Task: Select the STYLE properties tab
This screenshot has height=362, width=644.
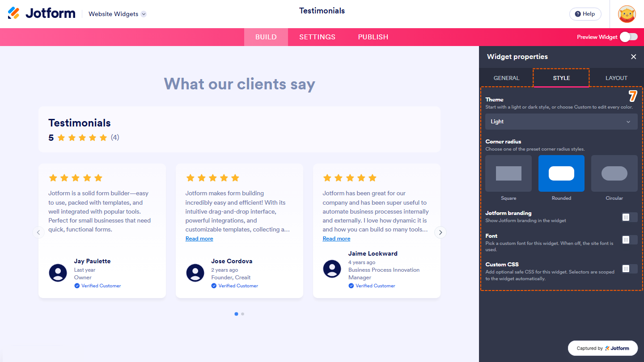Action: tap(561, 78)
